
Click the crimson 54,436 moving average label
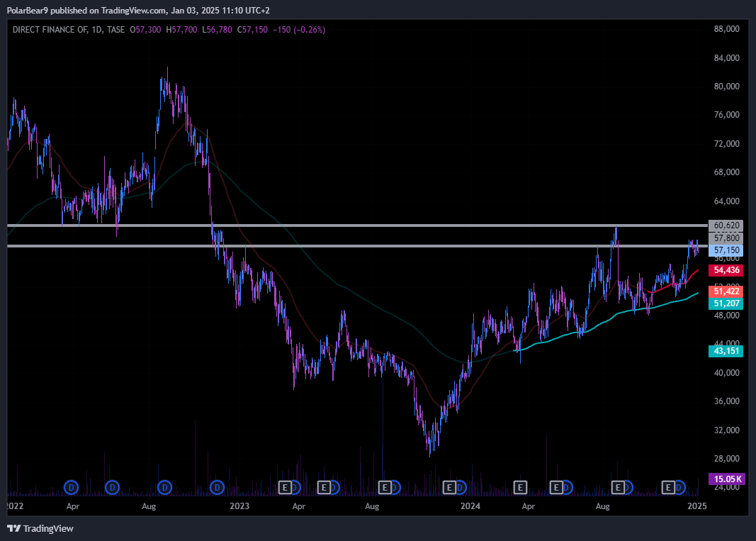click(x=727, y=270)
